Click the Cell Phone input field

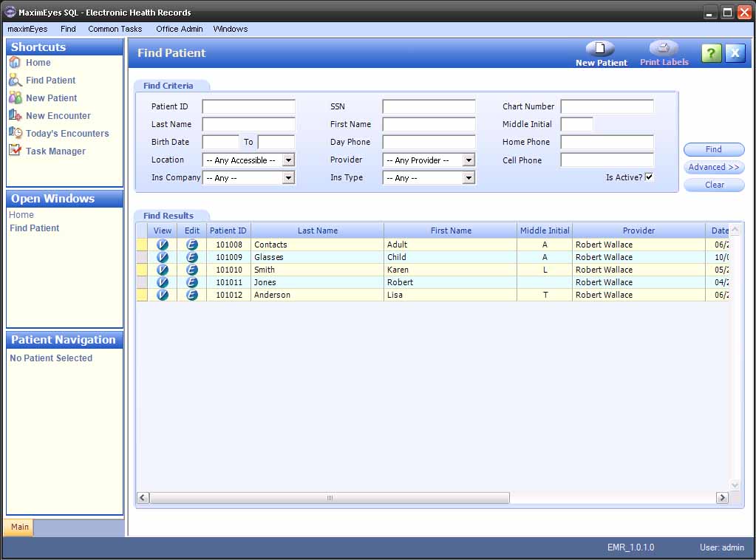[x=607, y=160]
